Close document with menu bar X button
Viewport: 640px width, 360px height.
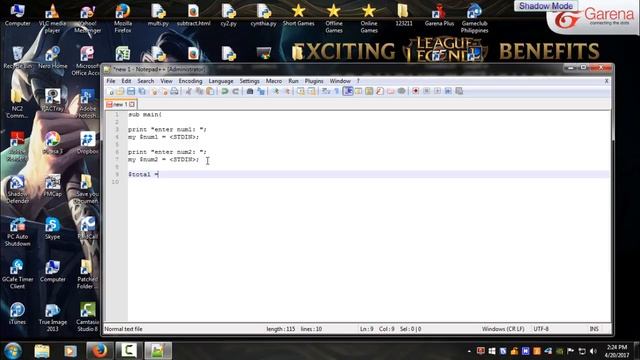607,81
